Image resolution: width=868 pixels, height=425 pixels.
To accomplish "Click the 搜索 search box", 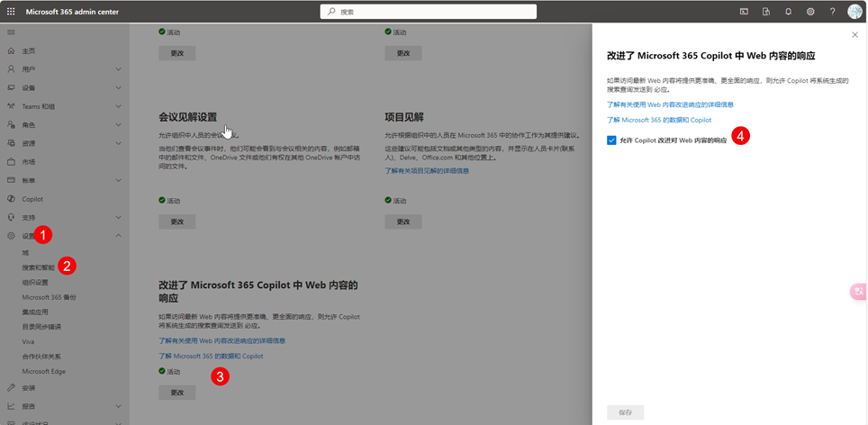I will [x=429, y=12].
